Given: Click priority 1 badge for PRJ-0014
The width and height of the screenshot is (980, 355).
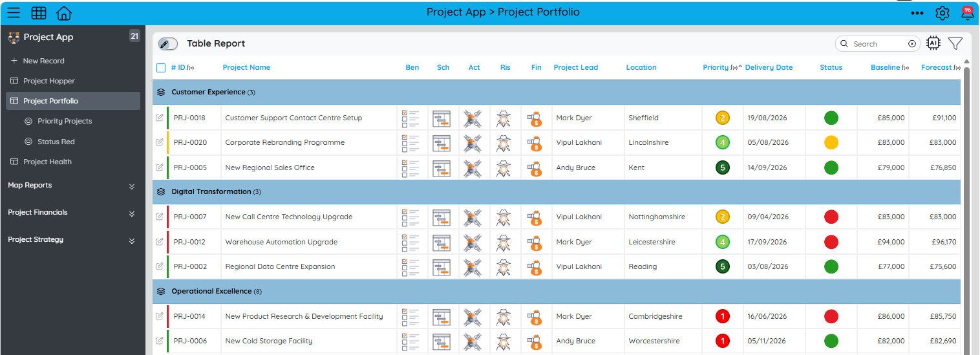Looking at the screenshot, I should click(723, 317).
